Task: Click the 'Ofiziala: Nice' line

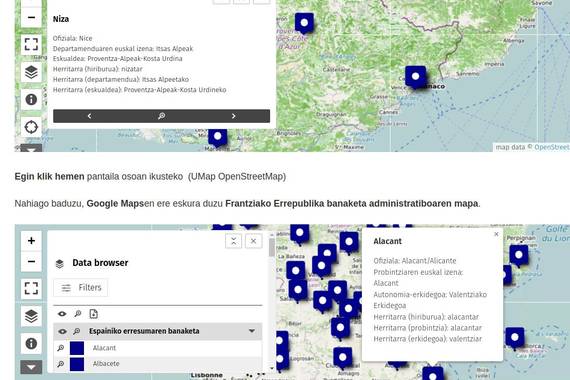Action: pyautogui.click(x=72, y=38)
